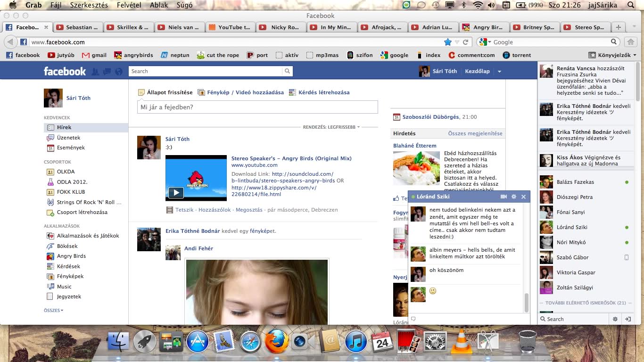Open Spotlight search in the menu bar
The width and height of the screenshot is (644, 362).
(x=631, y=5)
